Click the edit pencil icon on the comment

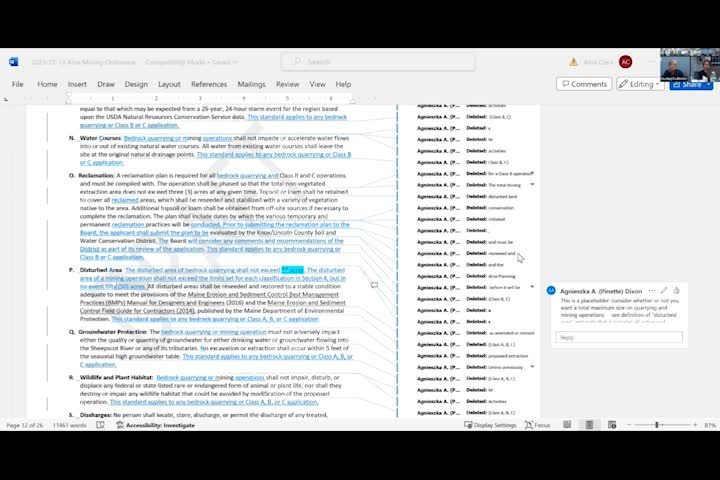pos(664,291)
